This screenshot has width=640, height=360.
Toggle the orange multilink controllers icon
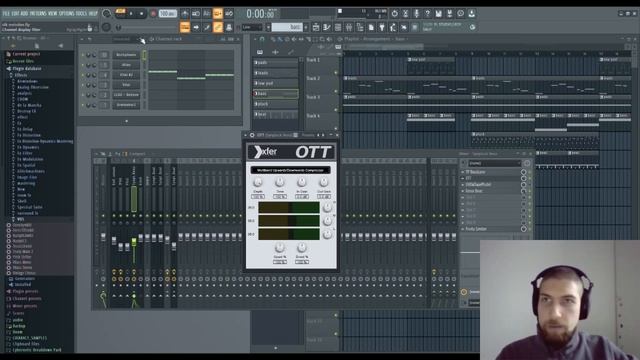pyautogui.click(x=218, y=27)
